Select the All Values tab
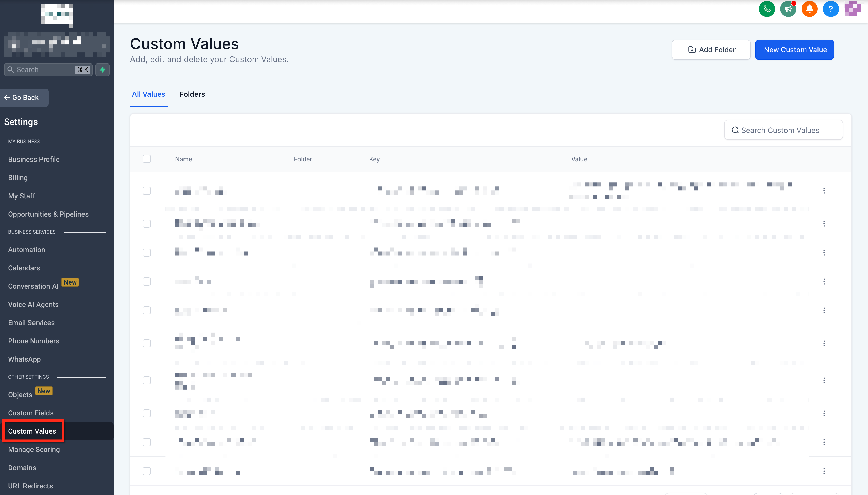 coord(148,94)
